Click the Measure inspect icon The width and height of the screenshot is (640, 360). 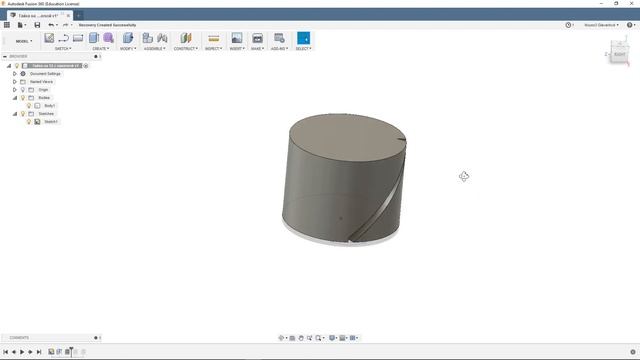click(213, 38)
